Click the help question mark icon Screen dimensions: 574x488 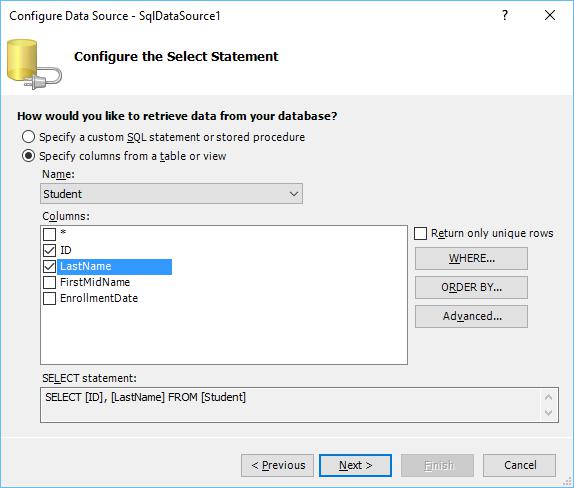(x=505, y=15)
